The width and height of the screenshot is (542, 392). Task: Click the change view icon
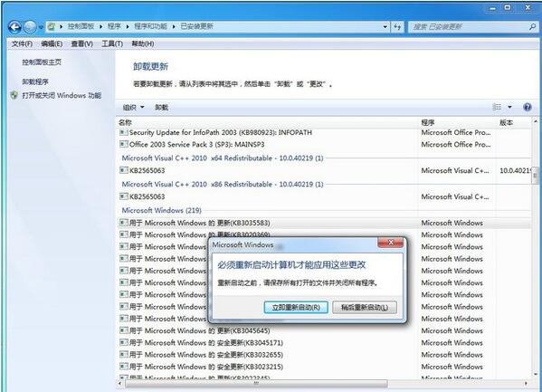(497, 107)
